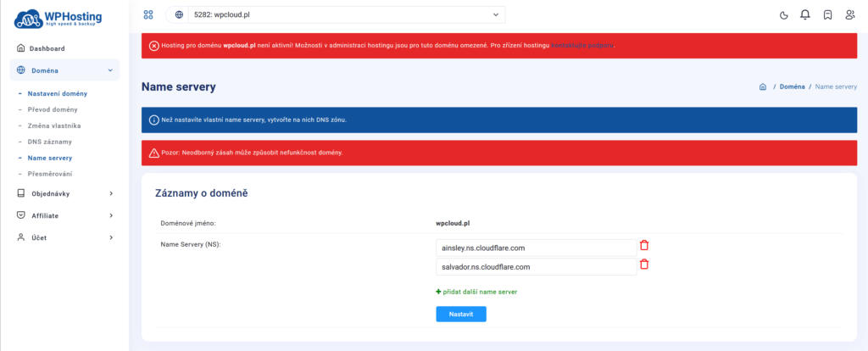868x351 pixels.
Task: Remove the salvador.ns.cloudflare.com name server
Action: pos(644,265)
